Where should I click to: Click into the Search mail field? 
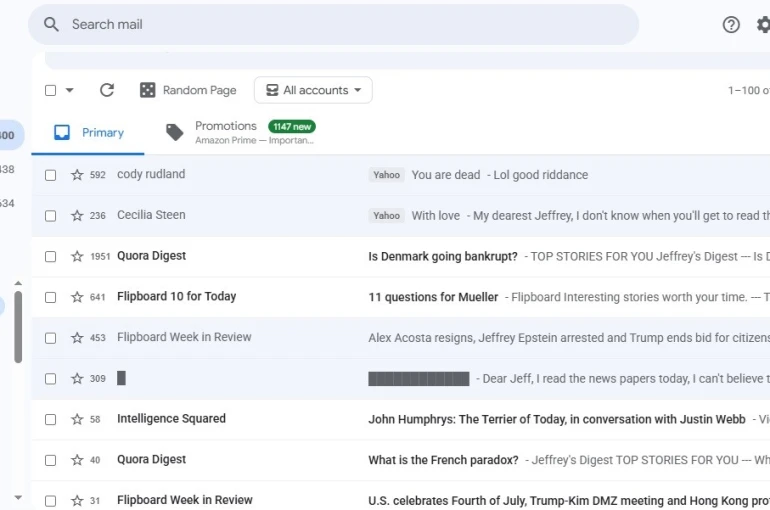[x=340, y=25]
